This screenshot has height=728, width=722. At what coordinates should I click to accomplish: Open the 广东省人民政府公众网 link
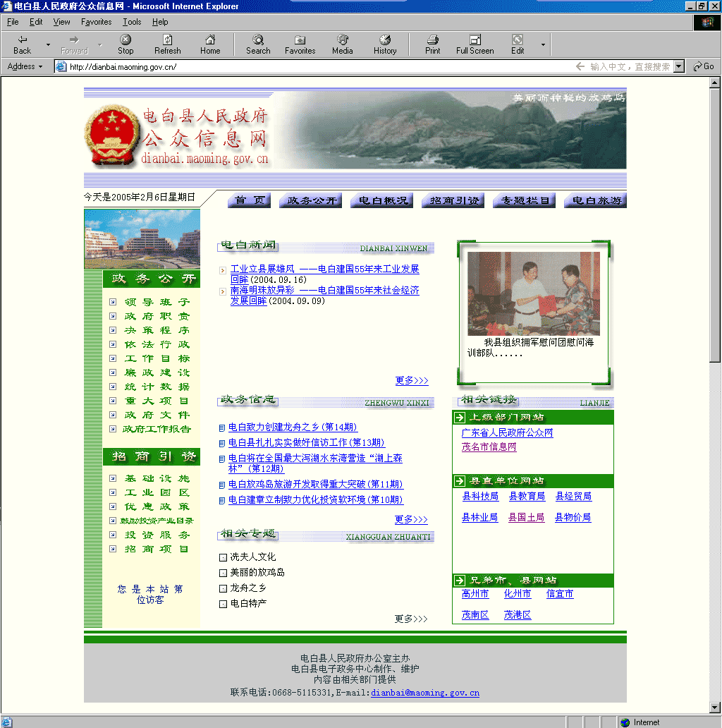pyautogui.click(x=507, y=433)
